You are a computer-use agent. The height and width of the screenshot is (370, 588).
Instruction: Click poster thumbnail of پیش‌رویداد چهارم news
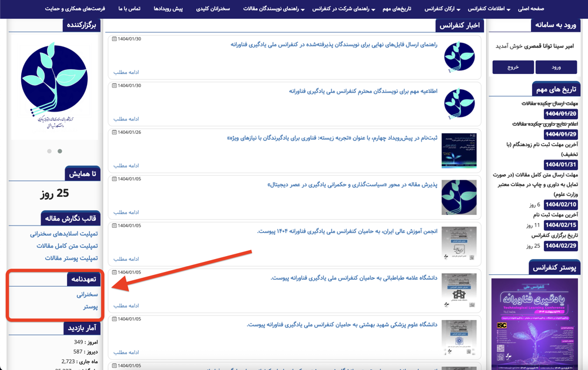click(459, 150)
